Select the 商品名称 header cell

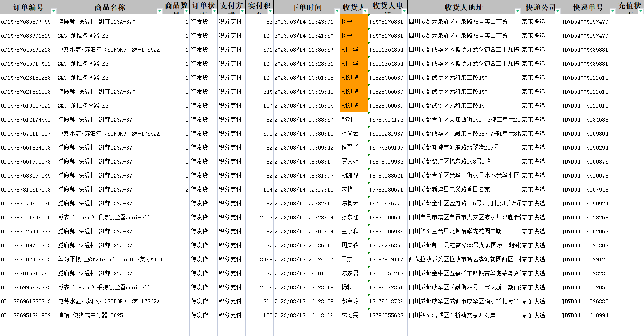110,7
